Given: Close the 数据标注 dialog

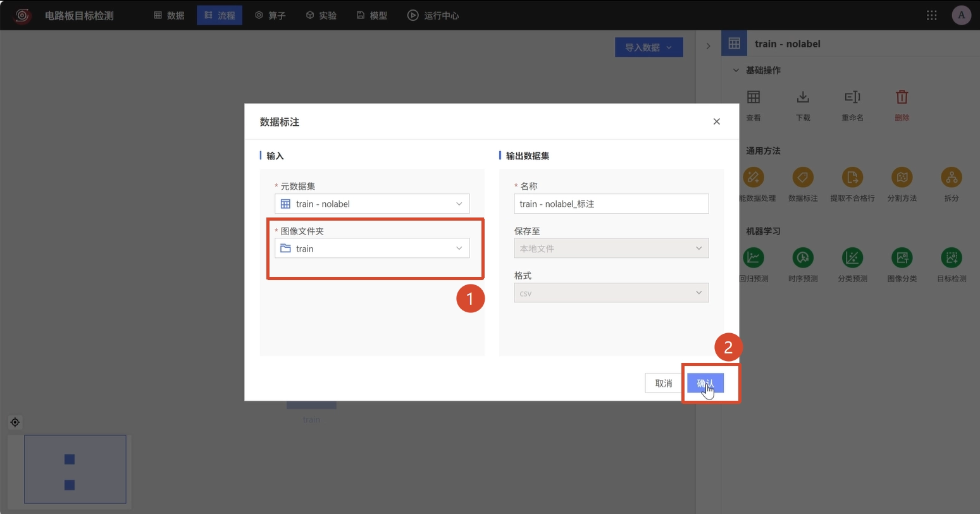Looking at the screenshot, I should click(717, 121).
